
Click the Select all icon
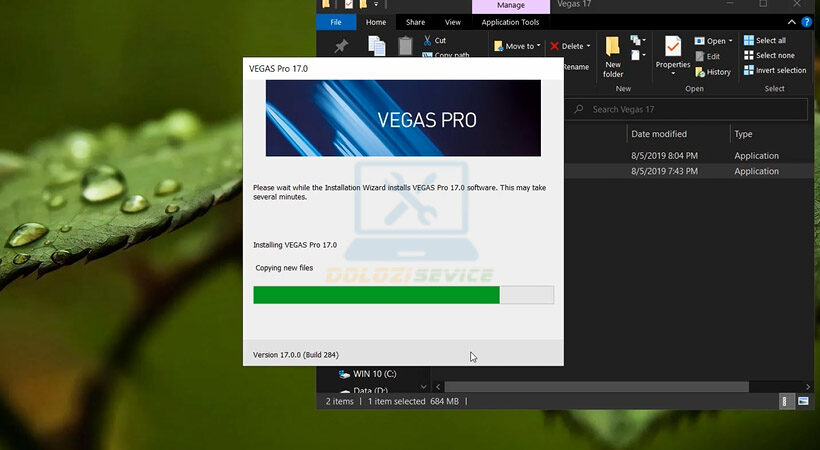(749, 41)
